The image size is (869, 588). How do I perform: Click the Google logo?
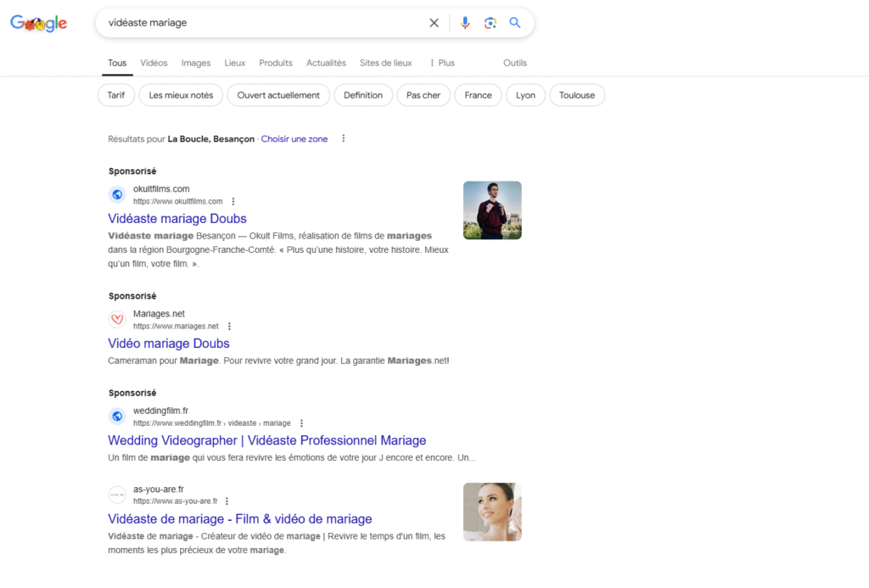[x=39, y=23]
